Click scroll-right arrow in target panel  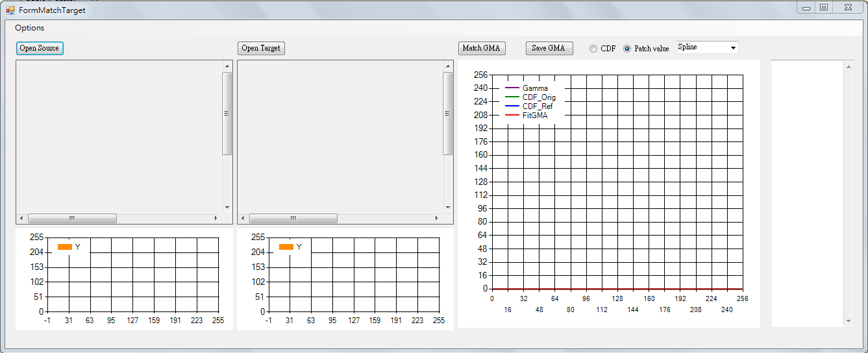pyautogui.click(x=437, y=219)
